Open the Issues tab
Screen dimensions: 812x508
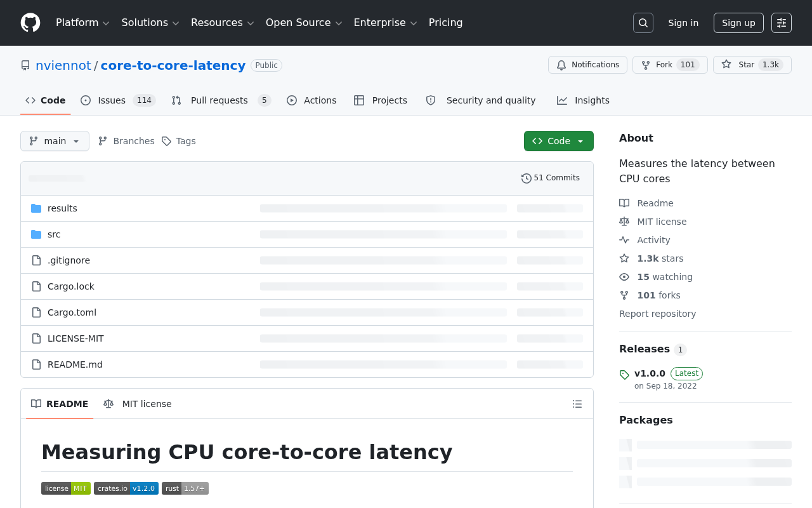pos(118,100)
